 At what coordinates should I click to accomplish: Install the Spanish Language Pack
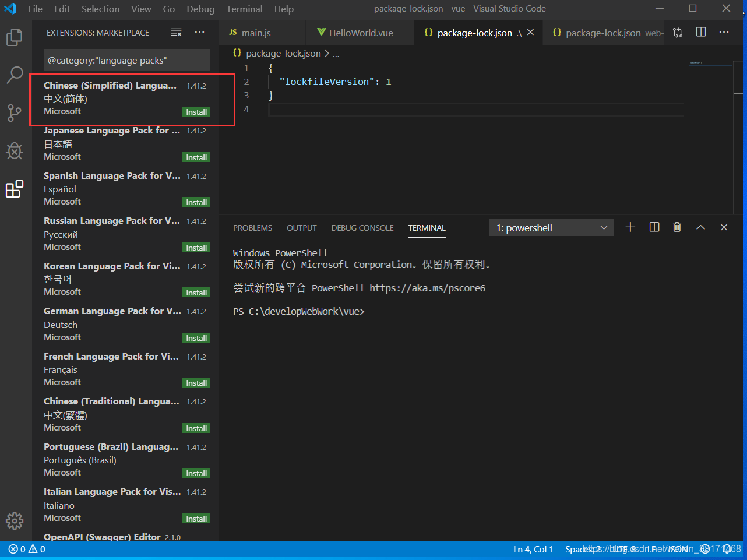pos(196,202)
